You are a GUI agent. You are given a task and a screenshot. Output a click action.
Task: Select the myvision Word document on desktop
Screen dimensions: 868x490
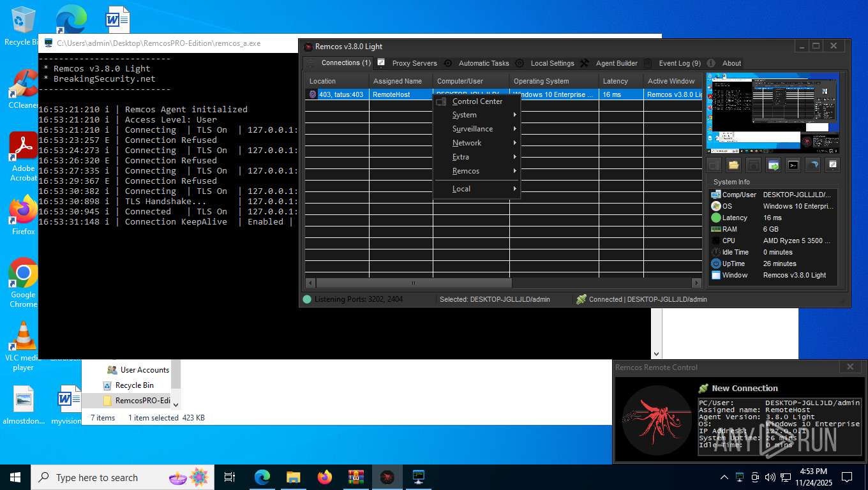(66, 405)
